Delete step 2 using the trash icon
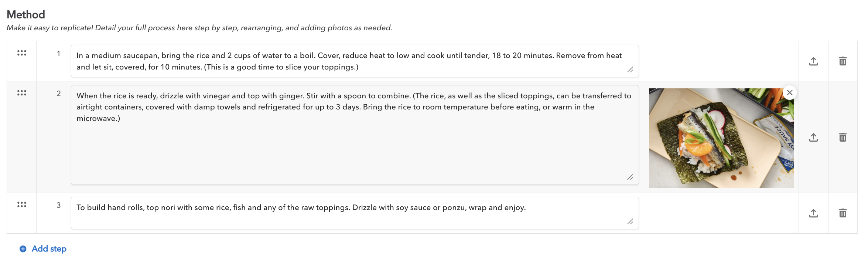The image size is (868, 264). click(x=843, y=137)
